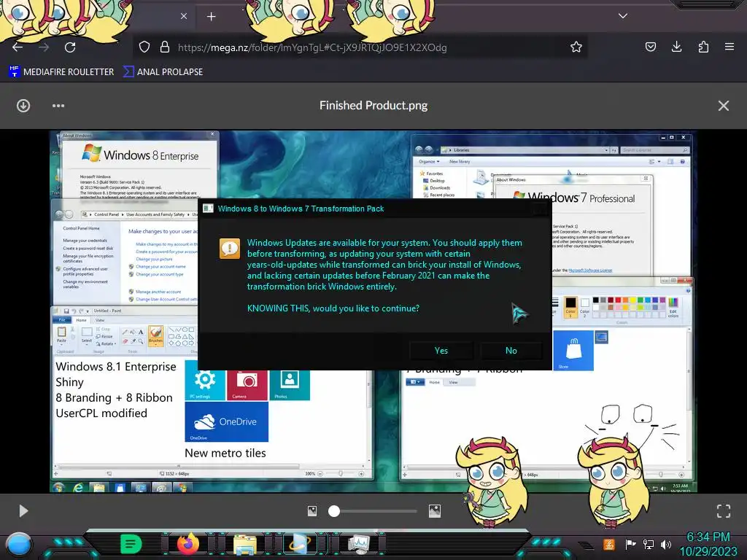Click New library in Libraries window

(460, 162)
